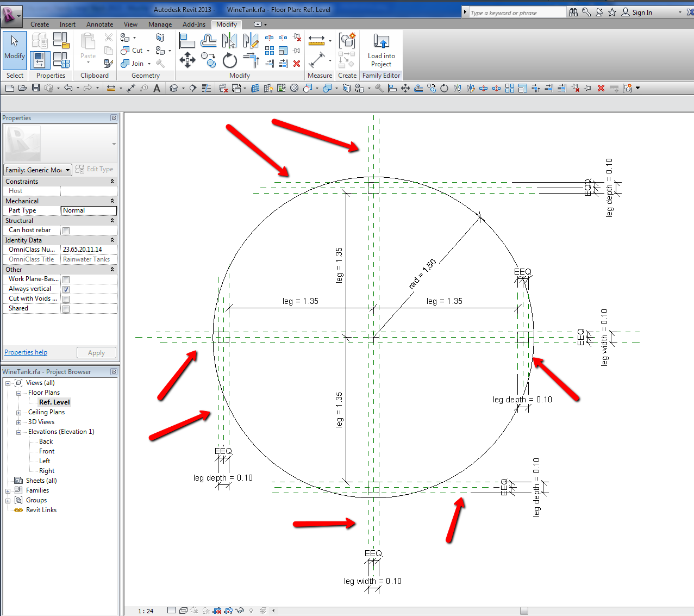Click Thin Lines icon in quick access toolbar
The height and width of the screenshot is (616, 694).
[207, 88]
